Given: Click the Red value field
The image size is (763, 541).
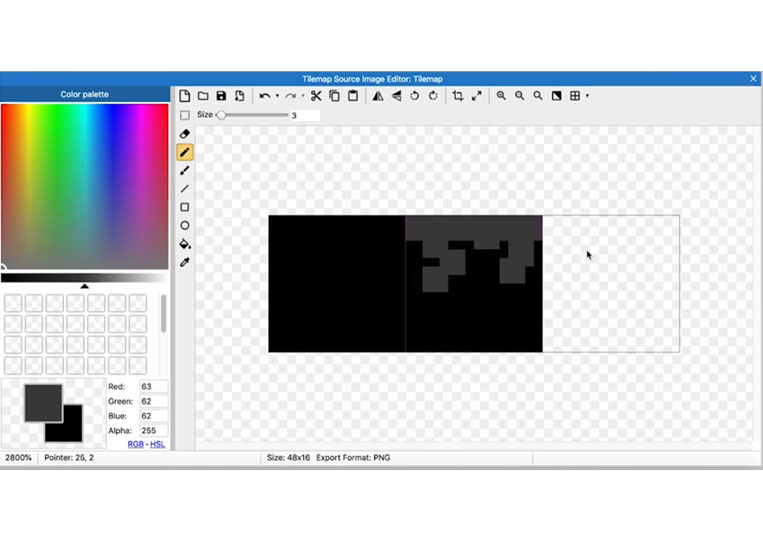Looking at the screenshot, I should point(154,387).
